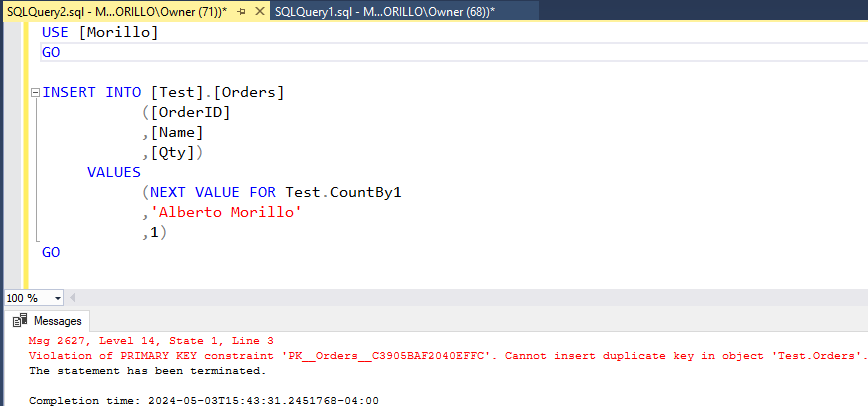This screenshot has height=406, width=868.
Task: Click the Messages tab icon
Action: 20,321
